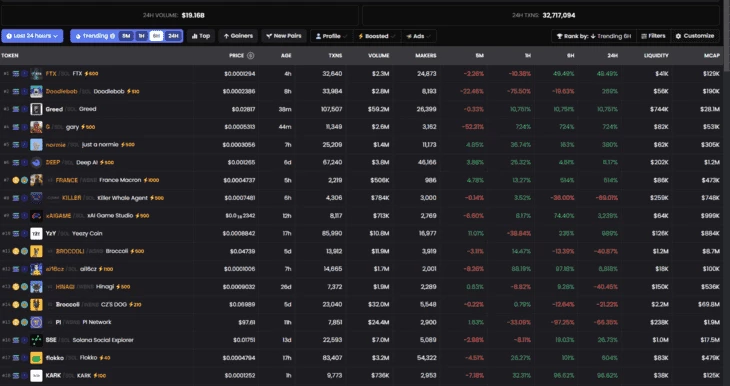Click the BNB chain icon in FRANCE row
Viewport: 730px width, 386px height.
pos(16,180)
